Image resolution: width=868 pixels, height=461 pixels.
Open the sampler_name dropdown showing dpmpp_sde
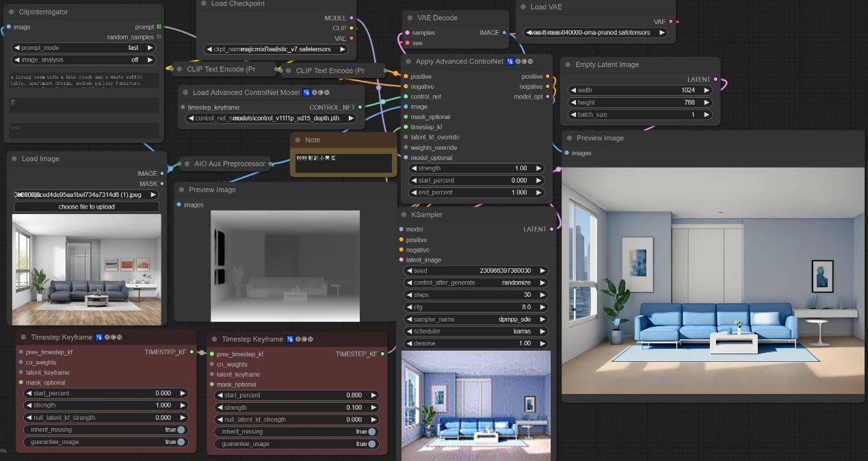476,319
